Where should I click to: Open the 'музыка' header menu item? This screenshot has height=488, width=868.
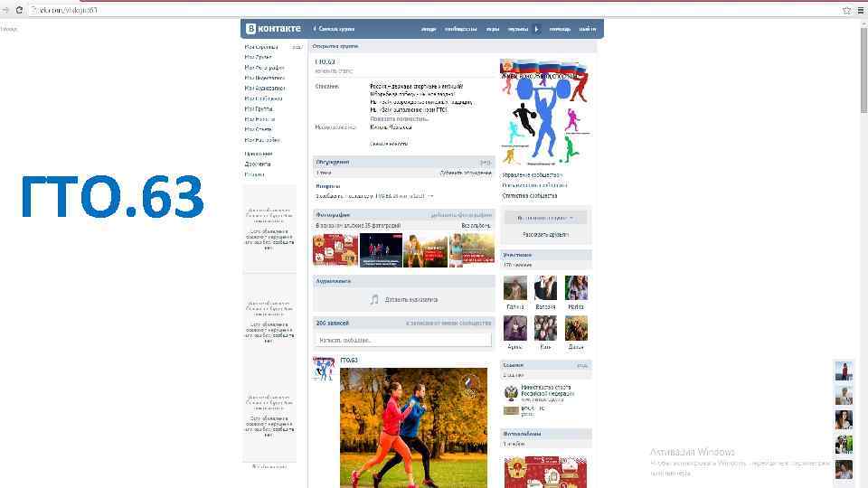518,29
